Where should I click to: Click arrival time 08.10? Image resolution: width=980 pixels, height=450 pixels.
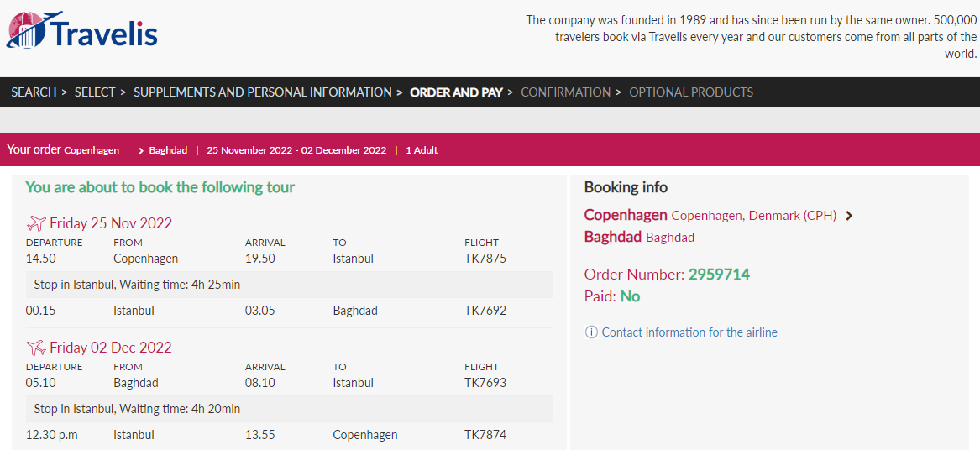pyautogui.click(x=260, y=383)
